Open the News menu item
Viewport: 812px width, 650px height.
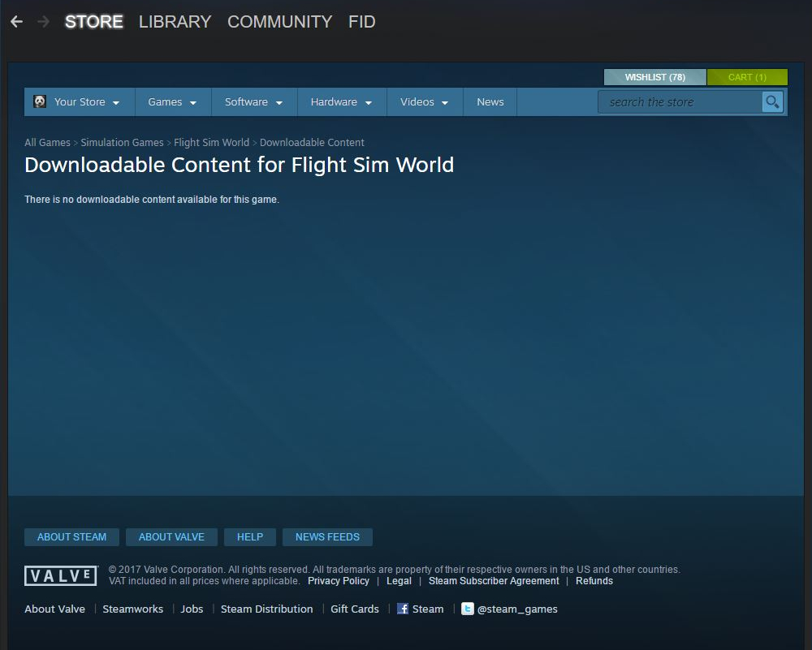click(x=490, y=102)
